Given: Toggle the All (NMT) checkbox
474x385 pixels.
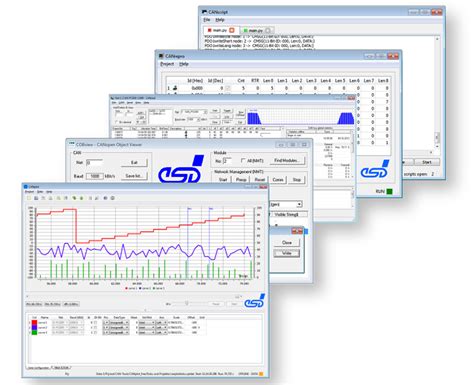Looking at the screenshot, I should click(x=243, y=161).
